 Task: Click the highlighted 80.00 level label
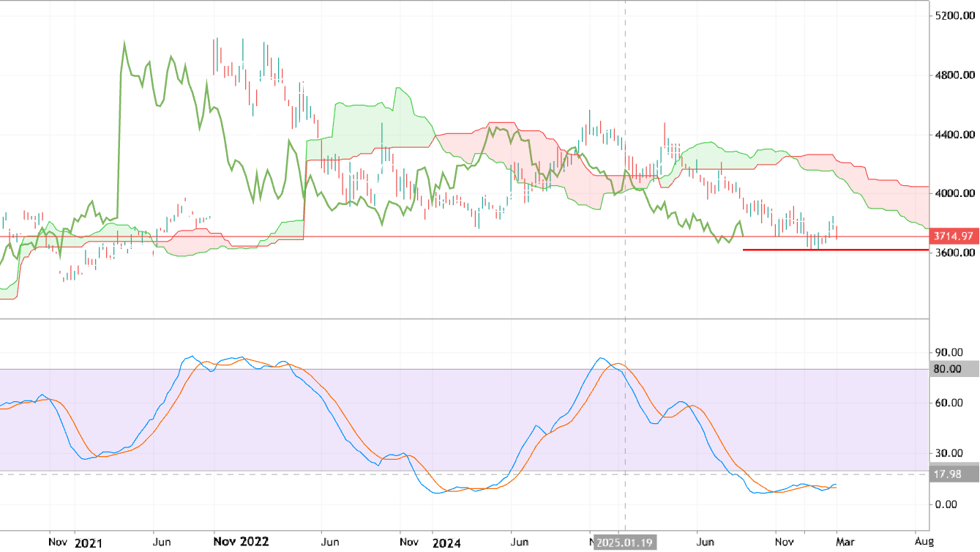coord(949,369)
